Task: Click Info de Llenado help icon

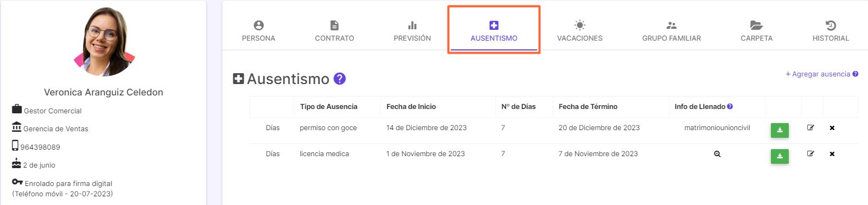Action: [730, 107]
